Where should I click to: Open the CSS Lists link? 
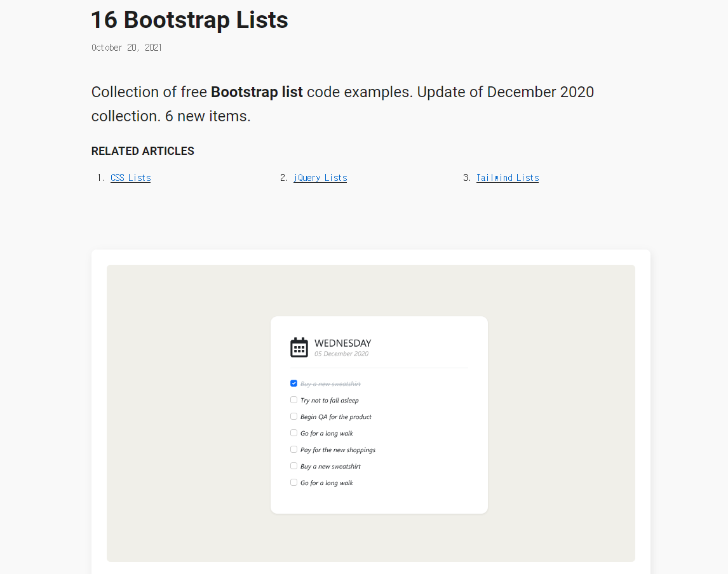pyautogui.click(x=130, y=178)
